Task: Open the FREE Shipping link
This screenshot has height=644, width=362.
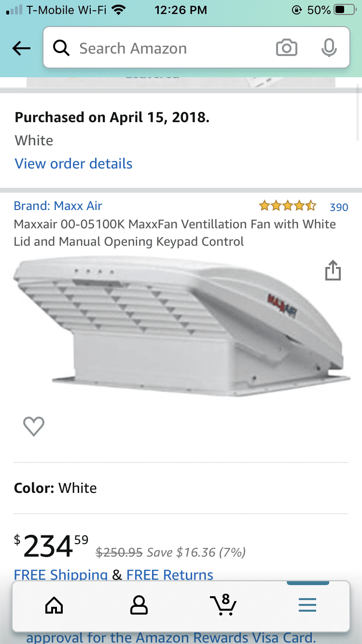Action: pos(61,574)
